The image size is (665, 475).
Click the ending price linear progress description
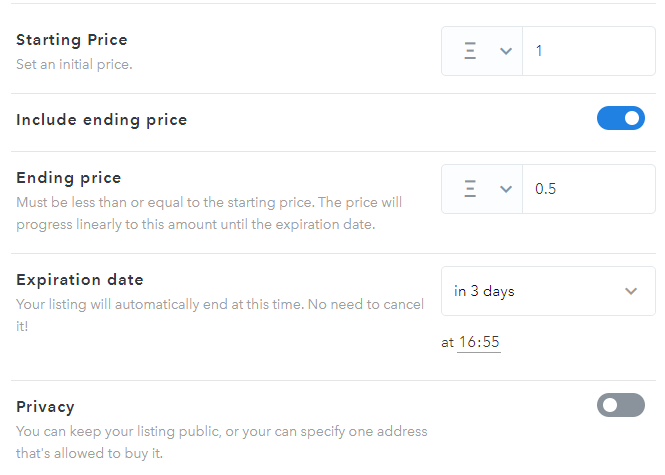point(209,213)
